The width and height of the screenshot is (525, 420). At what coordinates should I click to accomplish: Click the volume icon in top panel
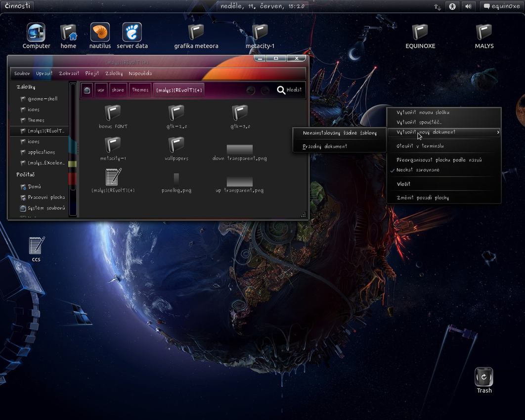click(468, 6)
